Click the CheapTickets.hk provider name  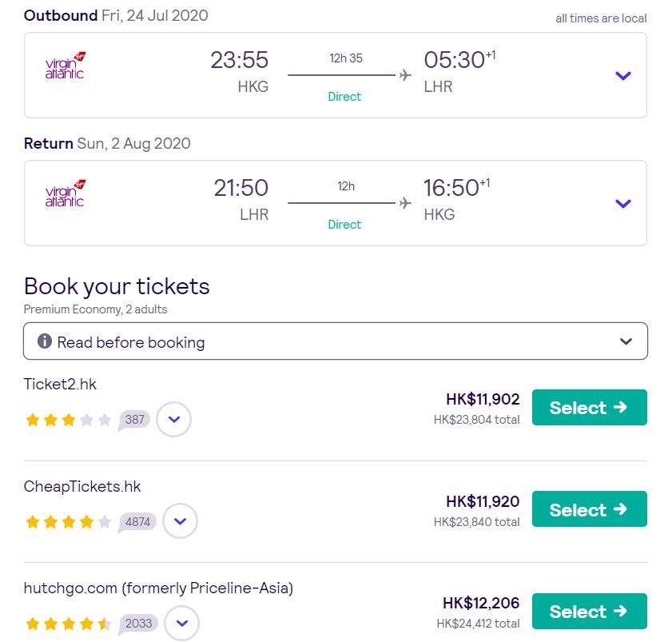[82, 486]
